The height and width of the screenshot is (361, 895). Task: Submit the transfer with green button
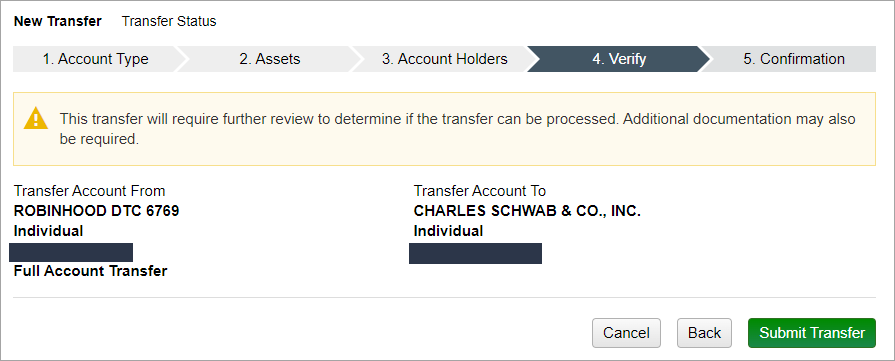(812, 333)
